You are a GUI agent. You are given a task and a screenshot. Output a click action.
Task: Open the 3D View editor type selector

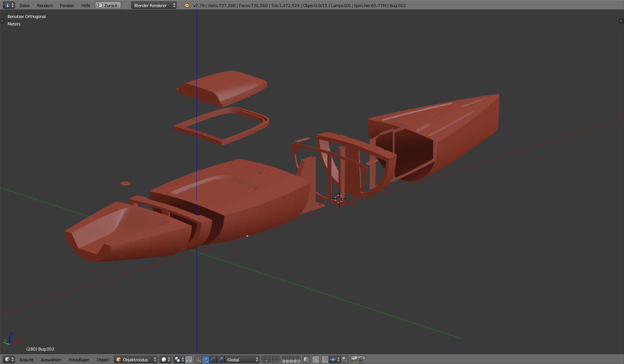(9, 360)
